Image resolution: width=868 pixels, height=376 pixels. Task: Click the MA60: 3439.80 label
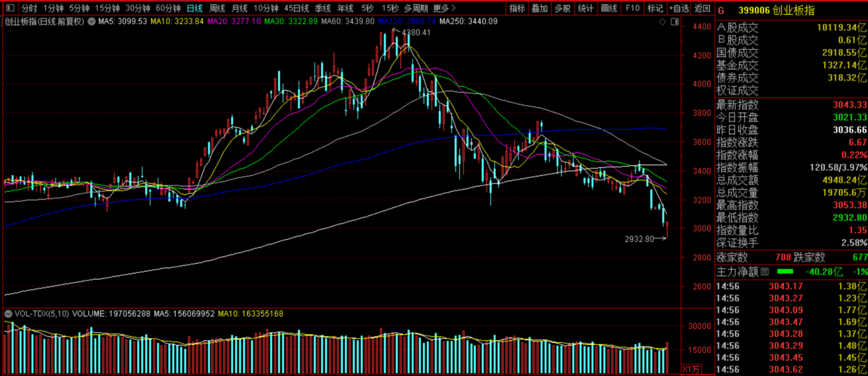tap(348, 22)
